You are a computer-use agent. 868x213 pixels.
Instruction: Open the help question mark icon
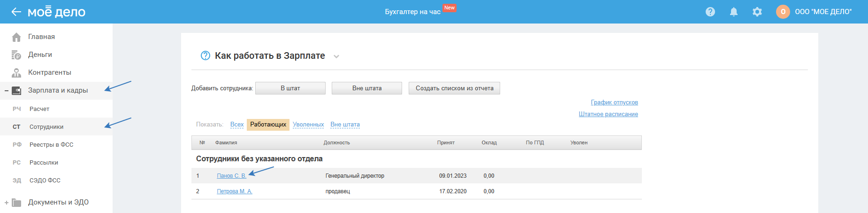(710, 12)
